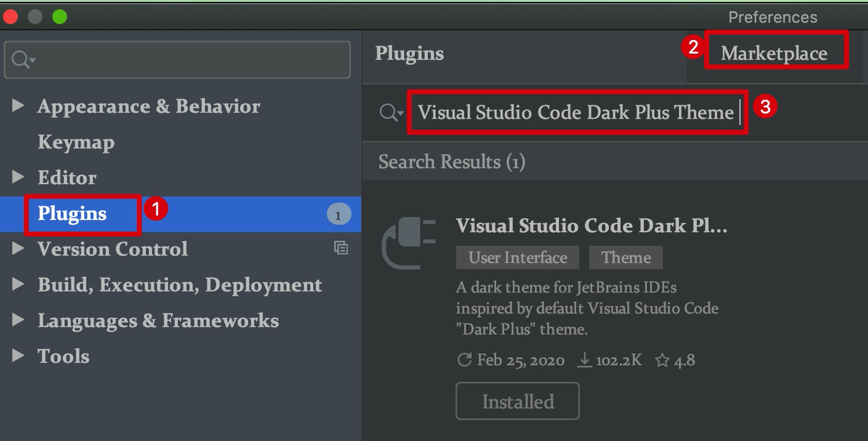Expand Languages & Frameworks arrow
Screen dimensions: 868x441
point(18,320)
